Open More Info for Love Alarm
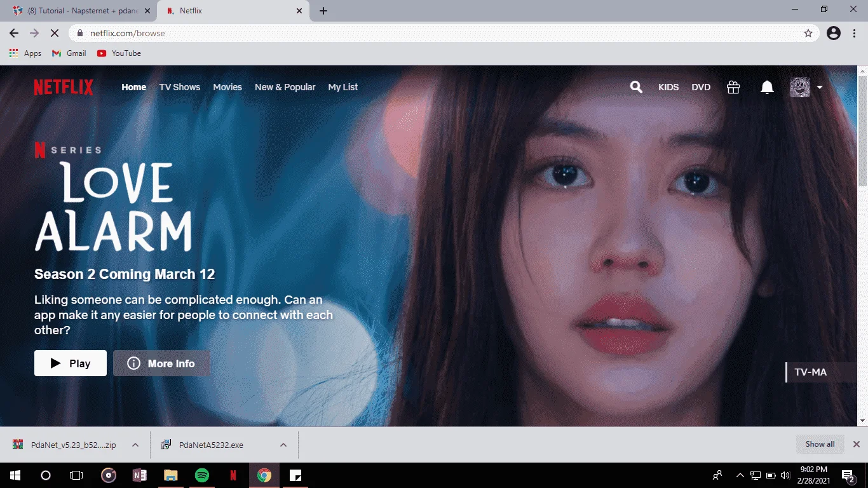Screen dimensions: 868x488 pos(161,363)
